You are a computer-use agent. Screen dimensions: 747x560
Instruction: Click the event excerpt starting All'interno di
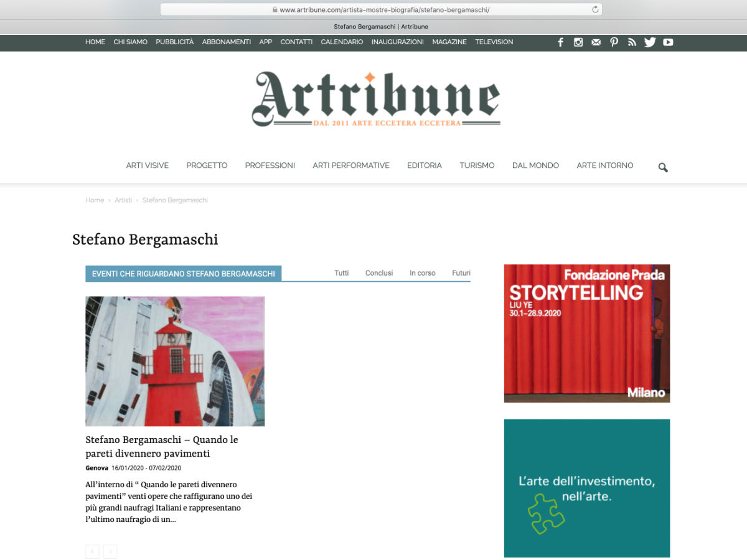point(169,502)
